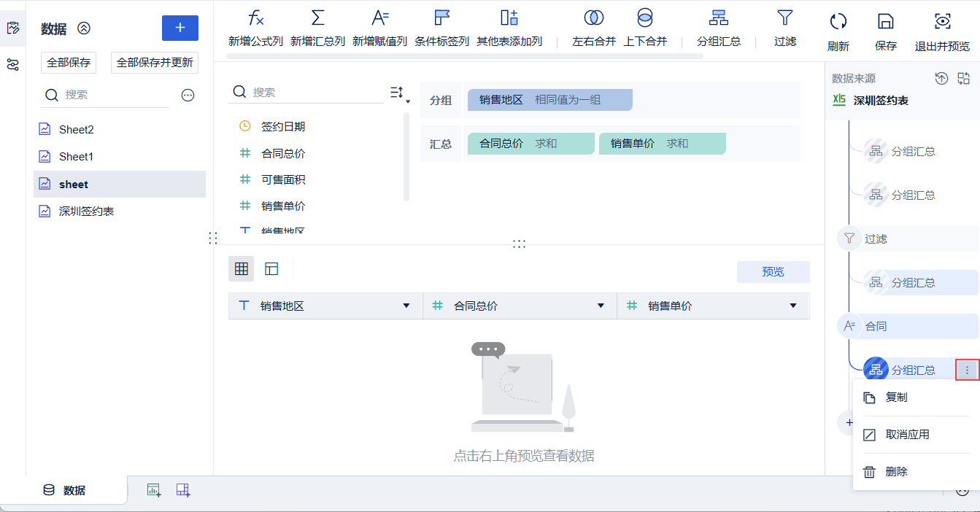Switch to table grid view

(241, 269)
